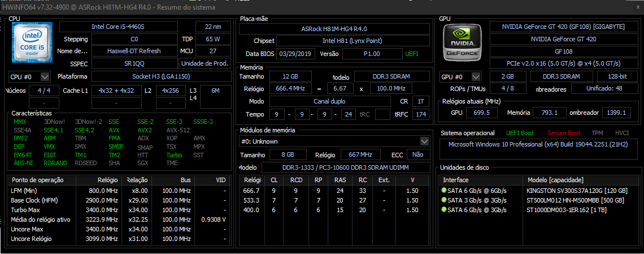Click DDR3-1333 / PC3-10600 module model field
644x254 pixels.
(345, 167)
